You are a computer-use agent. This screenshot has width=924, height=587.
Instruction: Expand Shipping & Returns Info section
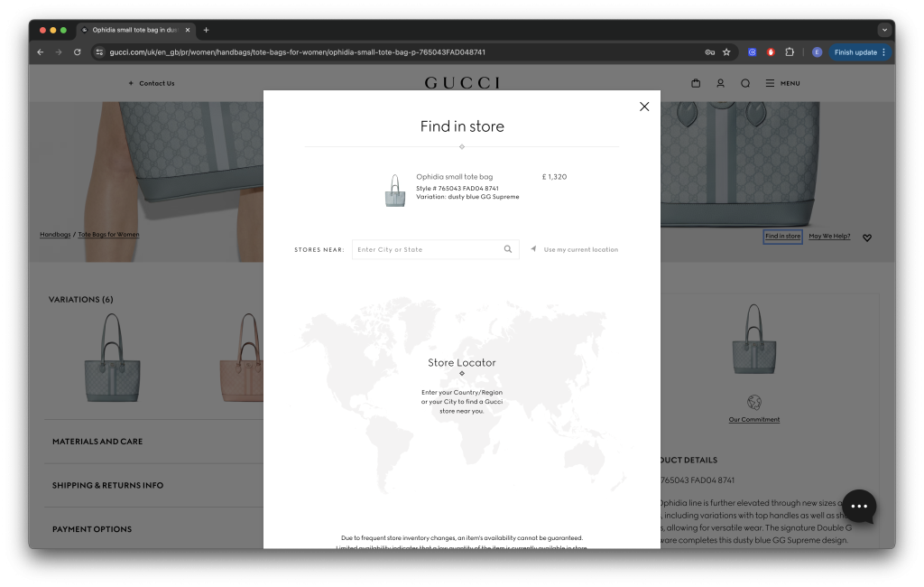point(107,485)
